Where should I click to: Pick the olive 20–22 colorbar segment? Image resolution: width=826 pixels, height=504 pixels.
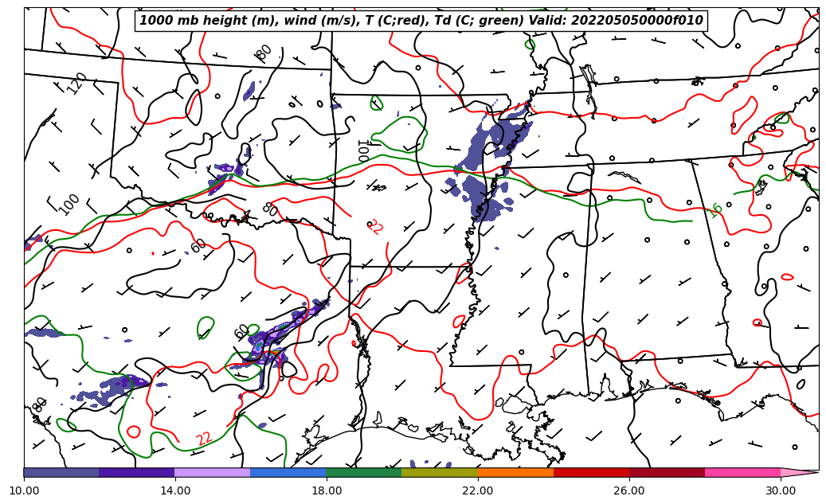tap(439, 472)
